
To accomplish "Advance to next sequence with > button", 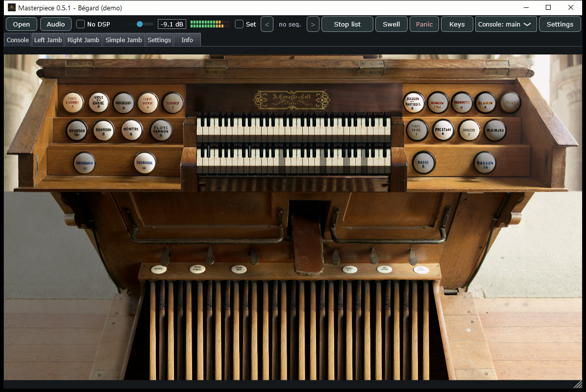I will pyautogui.click(x=313, y=24).
